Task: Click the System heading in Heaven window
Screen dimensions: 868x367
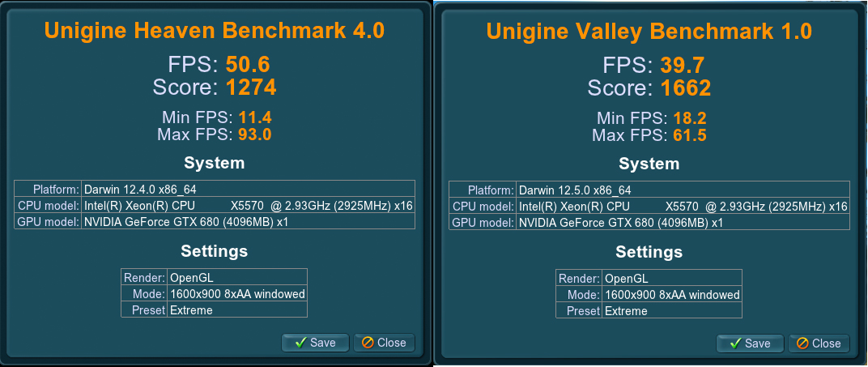Action: (x=215, y=164)
